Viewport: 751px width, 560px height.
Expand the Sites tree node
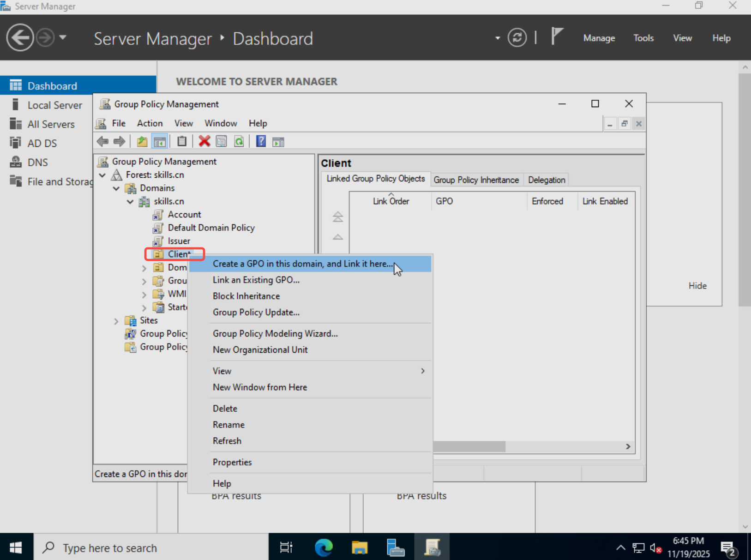(x=116, y=321)
